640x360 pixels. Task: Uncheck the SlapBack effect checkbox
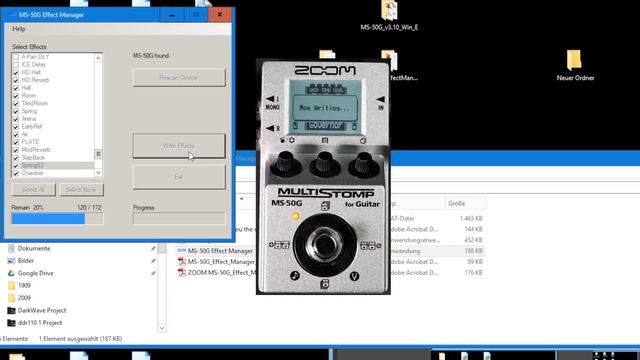[x=16, y=158]
